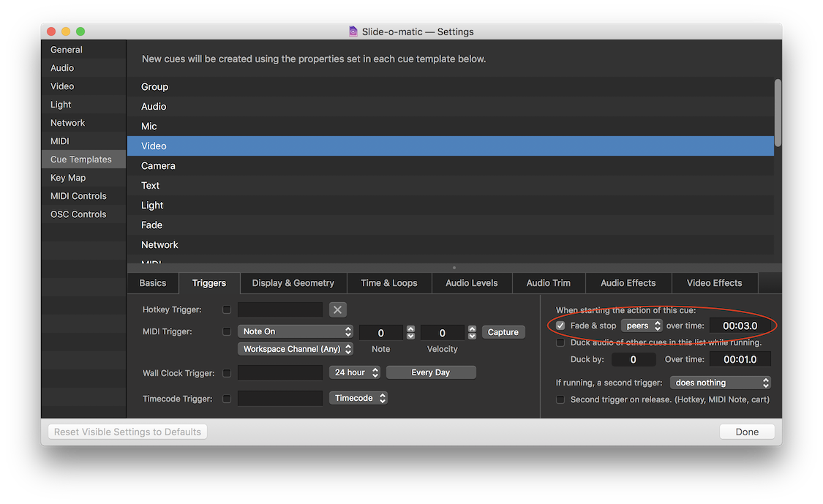Expand the Workspace Channel (Any) dropdown
The width and height of the screenshot is (823, 504).
click(295, 349)
